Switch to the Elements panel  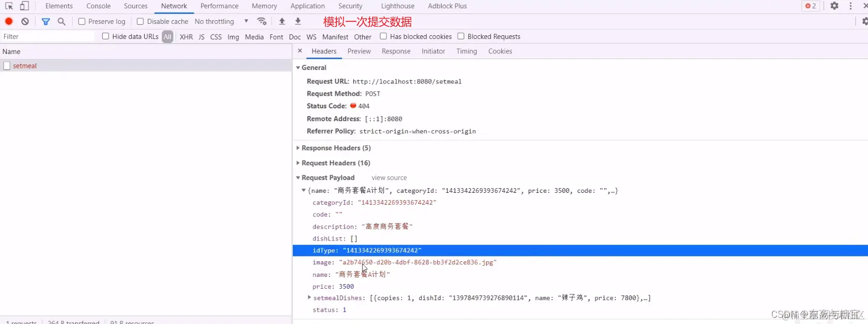59,6
